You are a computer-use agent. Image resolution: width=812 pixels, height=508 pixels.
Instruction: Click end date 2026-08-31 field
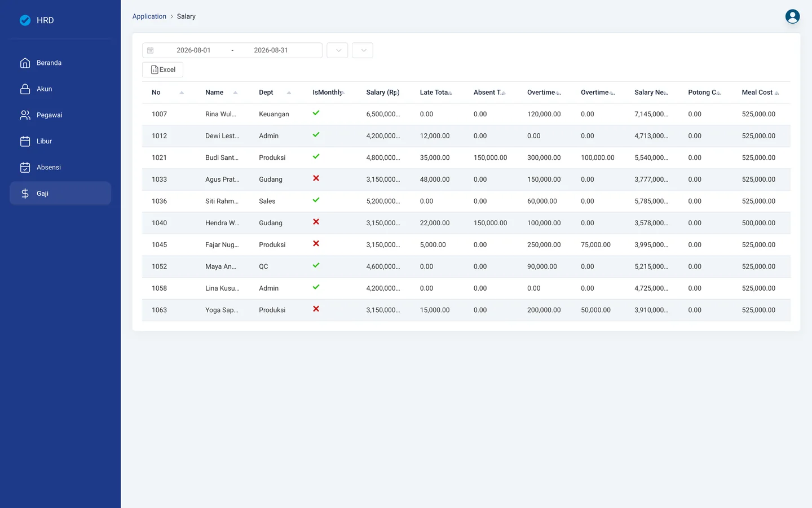point(271,50)
